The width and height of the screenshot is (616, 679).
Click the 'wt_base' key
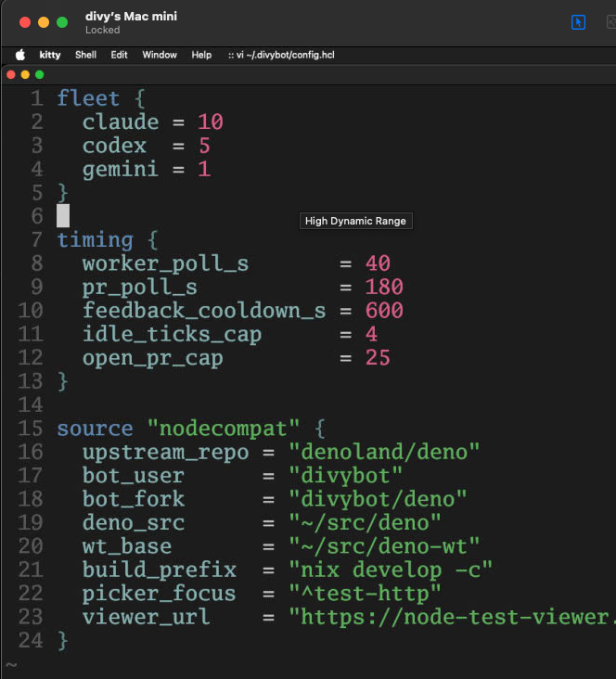point(127,546)
